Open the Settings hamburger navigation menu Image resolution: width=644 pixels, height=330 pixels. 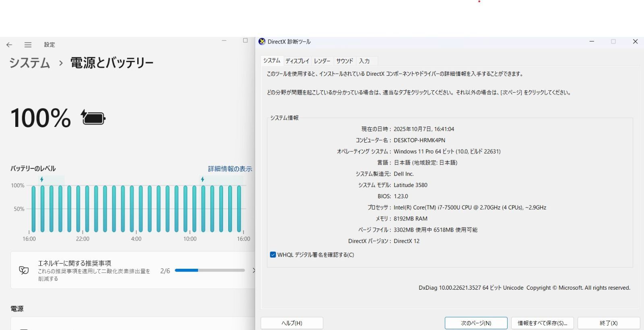pos(28,45)
